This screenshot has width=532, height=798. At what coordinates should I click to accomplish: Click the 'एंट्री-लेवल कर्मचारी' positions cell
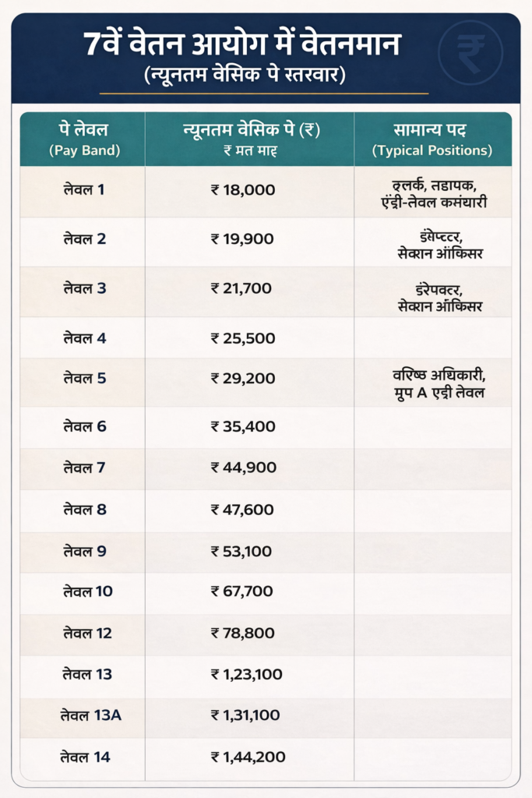coord(432,196)
